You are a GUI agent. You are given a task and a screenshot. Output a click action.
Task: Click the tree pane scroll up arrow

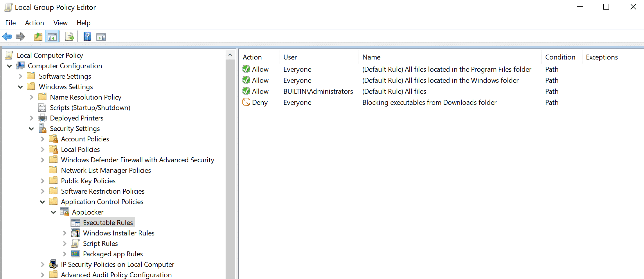click(x=230, y=55)
